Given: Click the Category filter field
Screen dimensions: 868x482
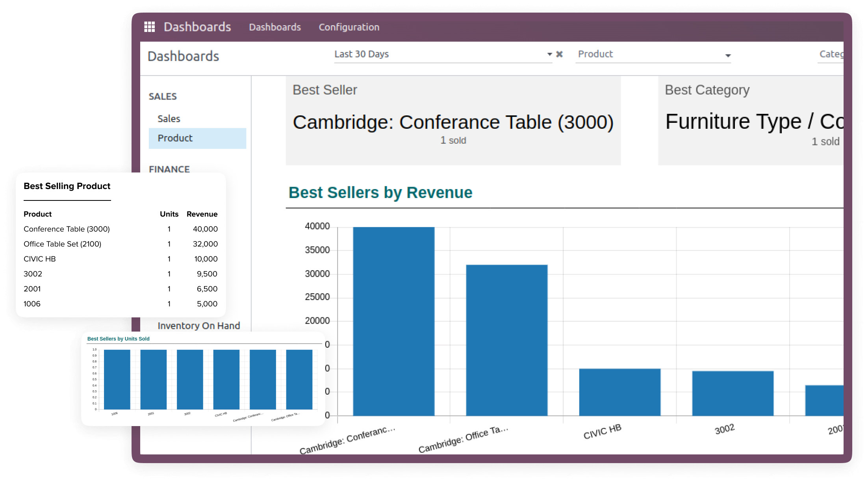Looking at the screenshot, I should (830, 54).
